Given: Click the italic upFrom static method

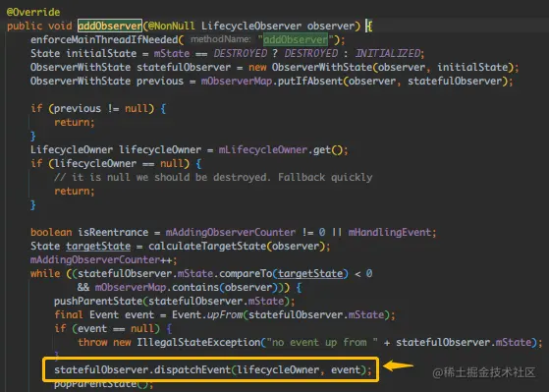Looking at the screenshot, I should click(225, 314).
